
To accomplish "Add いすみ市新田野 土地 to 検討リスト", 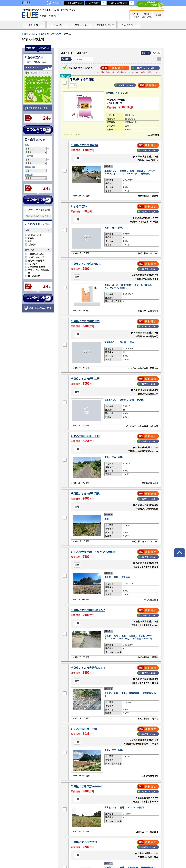I will 148,734.
